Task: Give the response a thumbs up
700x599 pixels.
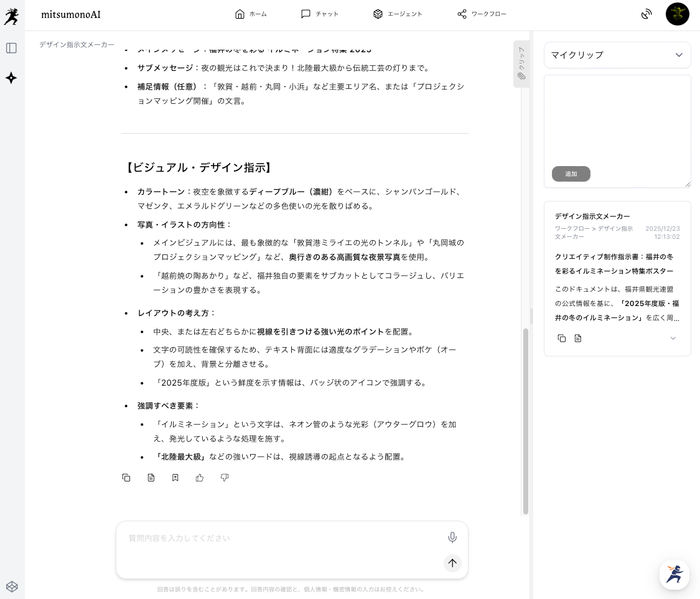Action: coord(200,478)
